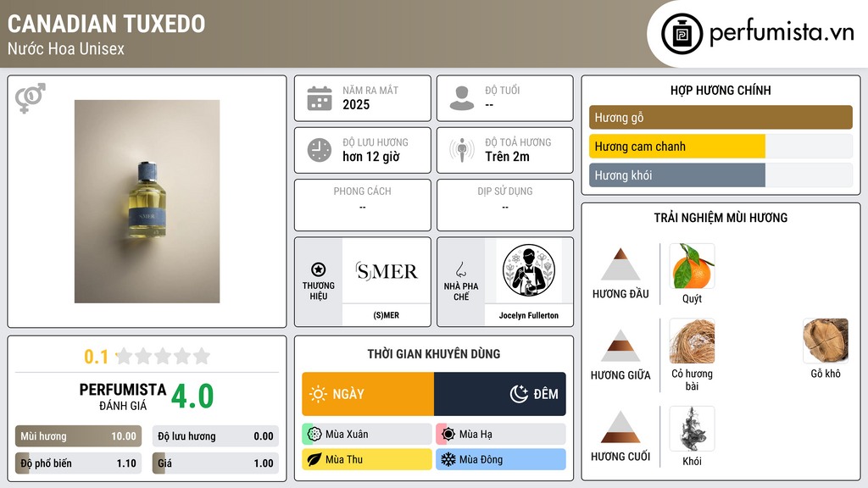Click the nose icon above Nhà pha chế
868x488 pixels.
[x=460, y=269]
